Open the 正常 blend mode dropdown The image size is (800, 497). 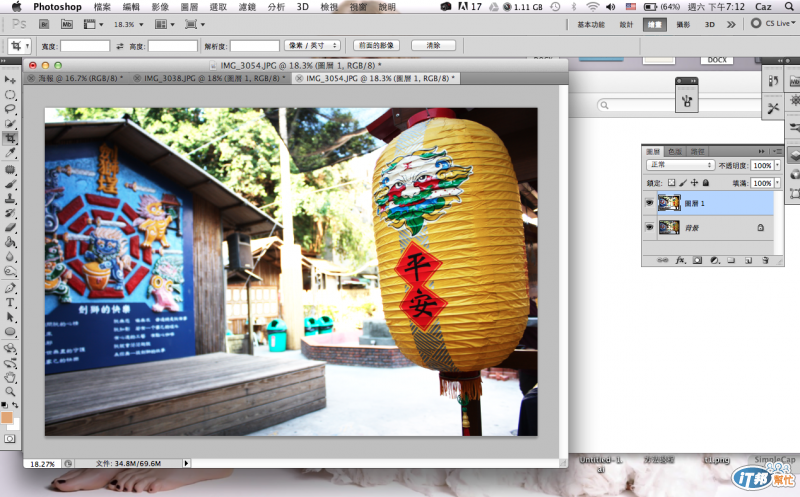[x=680, y=165]
